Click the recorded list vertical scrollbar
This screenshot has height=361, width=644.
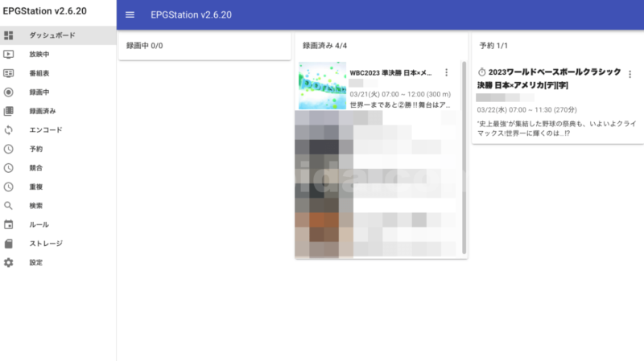pyautogui.click(x=464, y=158)
